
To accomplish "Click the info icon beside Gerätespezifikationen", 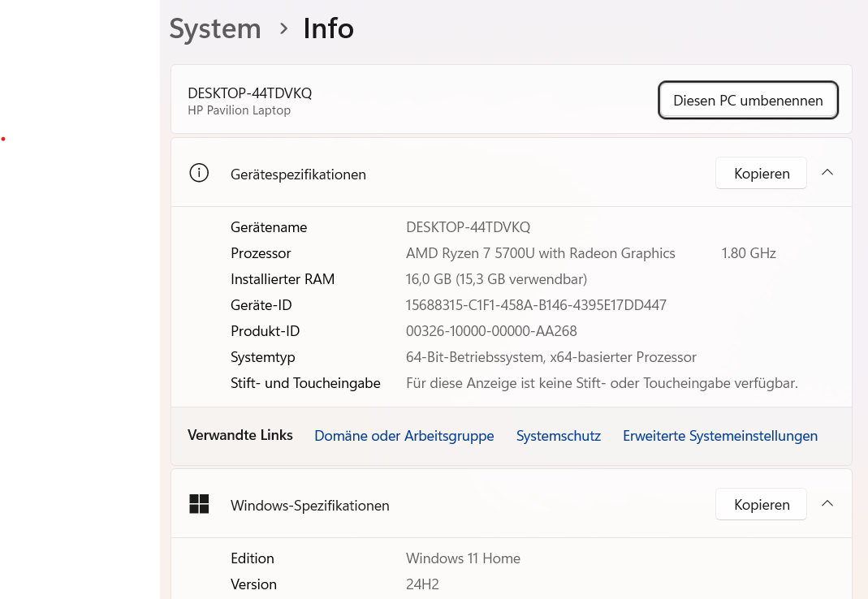I will pos(199,173).
